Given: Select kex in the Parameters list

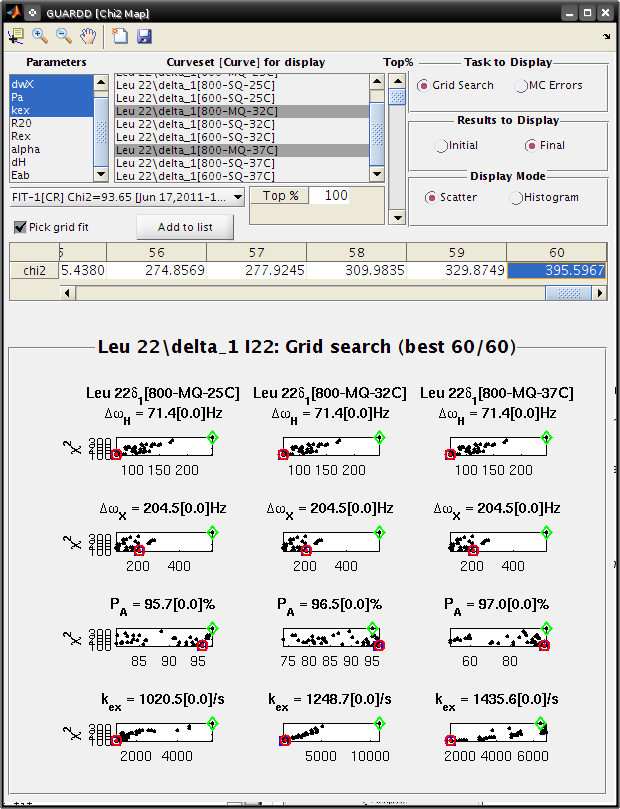Looking at the screenshot, I should pos(52,110).
